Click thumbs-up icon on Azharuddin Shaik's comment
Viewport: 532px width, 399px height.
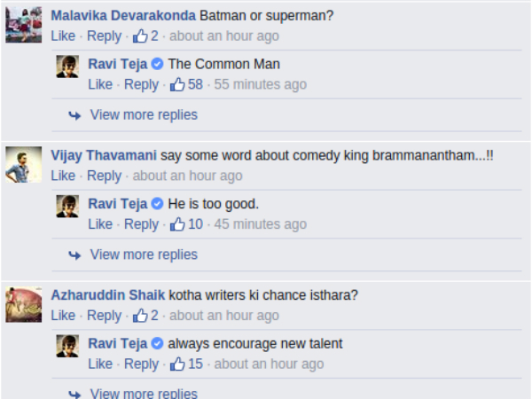point(140,316)
